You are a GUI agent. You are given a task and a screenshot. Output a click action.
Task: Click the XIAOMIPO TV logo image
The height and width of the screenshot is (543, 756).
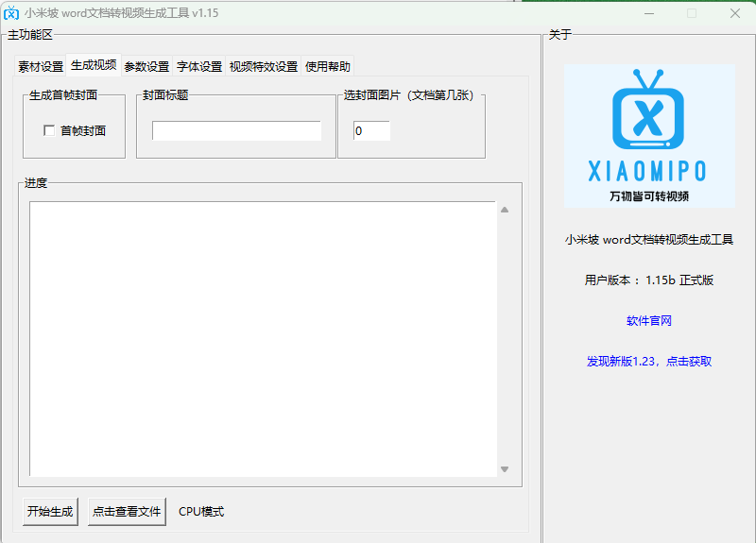(649, 135)
